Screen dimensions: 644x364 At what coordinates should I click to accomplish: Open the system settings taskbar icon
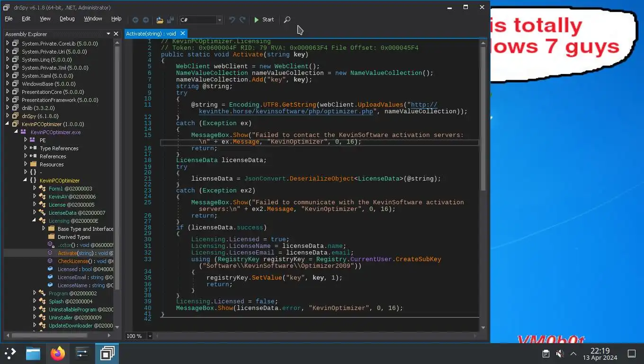pos(82,353)
